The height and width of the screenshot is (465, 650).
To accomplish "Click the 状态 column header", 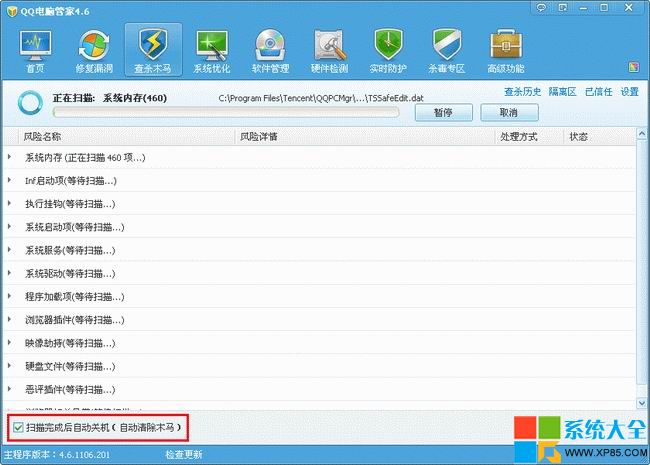I will coord(578,136).
